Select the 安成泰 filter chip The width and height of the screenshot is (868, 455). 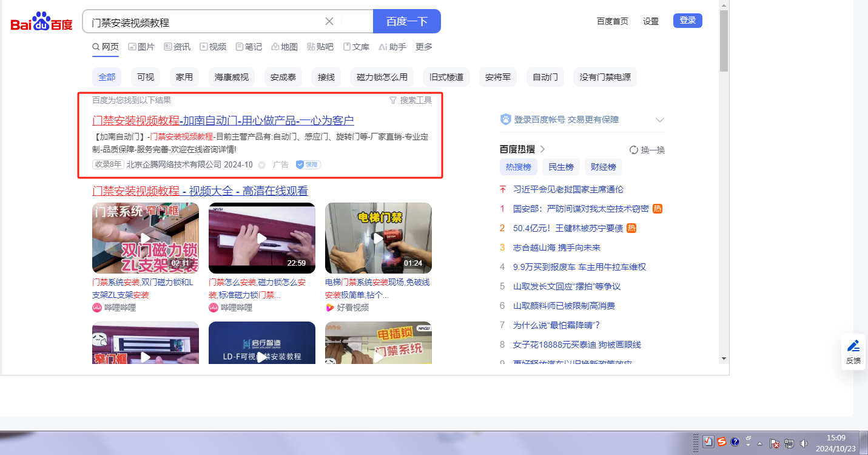[283, 77]
